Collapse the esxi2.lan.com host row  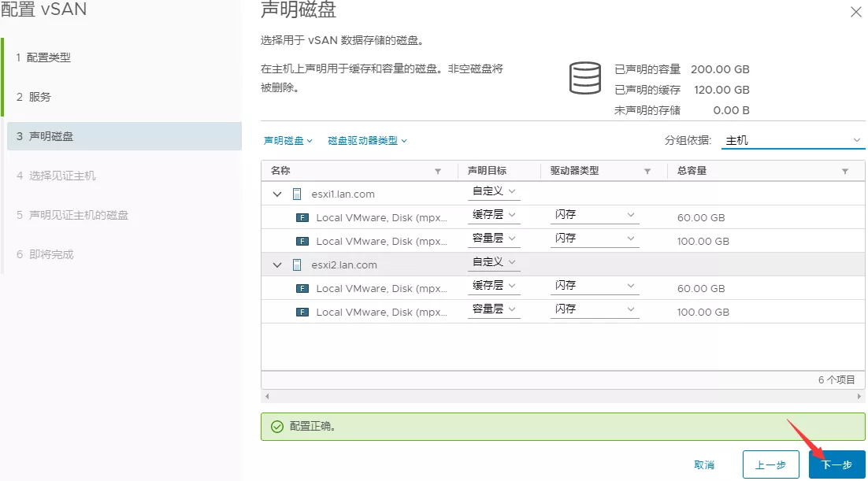point(277,265)
